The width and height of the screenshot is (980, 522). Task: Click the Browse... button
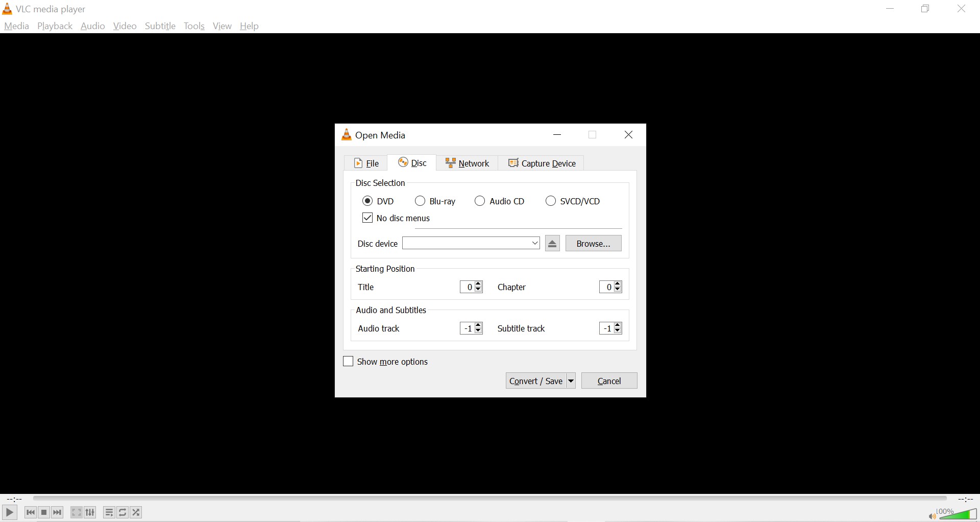(594, 244)
